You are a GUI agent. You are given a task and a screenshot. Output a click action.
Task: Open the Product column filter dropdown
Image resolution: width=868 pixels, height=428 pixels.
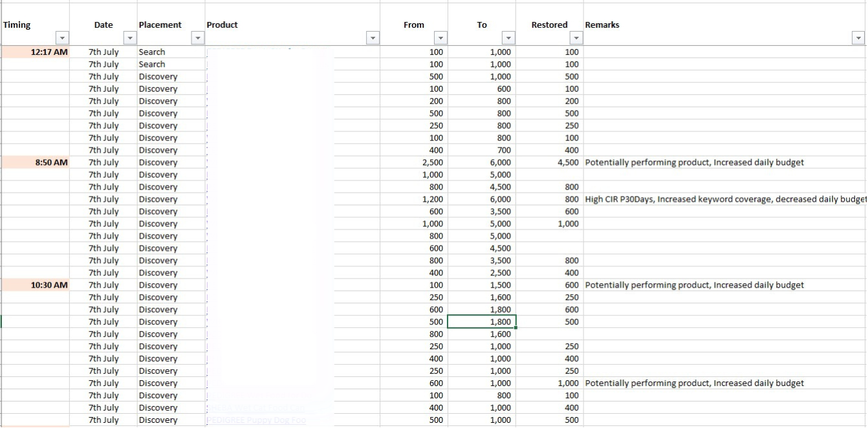coord(373,38)
